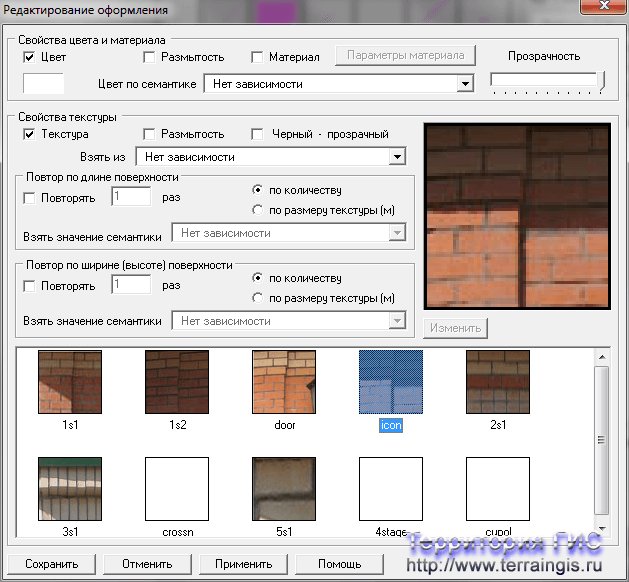Choose the door texture thumbnail
The image size is (629, 582).
pyautogui.click(x=284, y=382)
